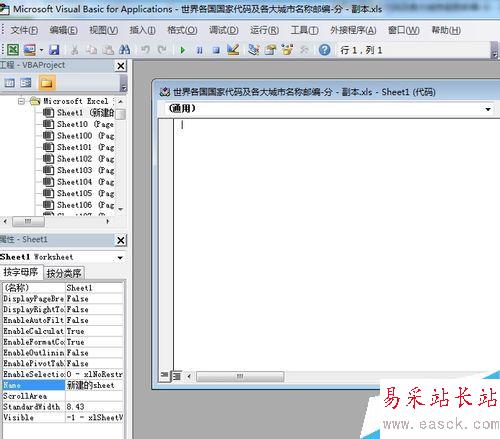Close the VBAProject explorer panel
This screenshot has width=500, height=439.
click(121, 66)
